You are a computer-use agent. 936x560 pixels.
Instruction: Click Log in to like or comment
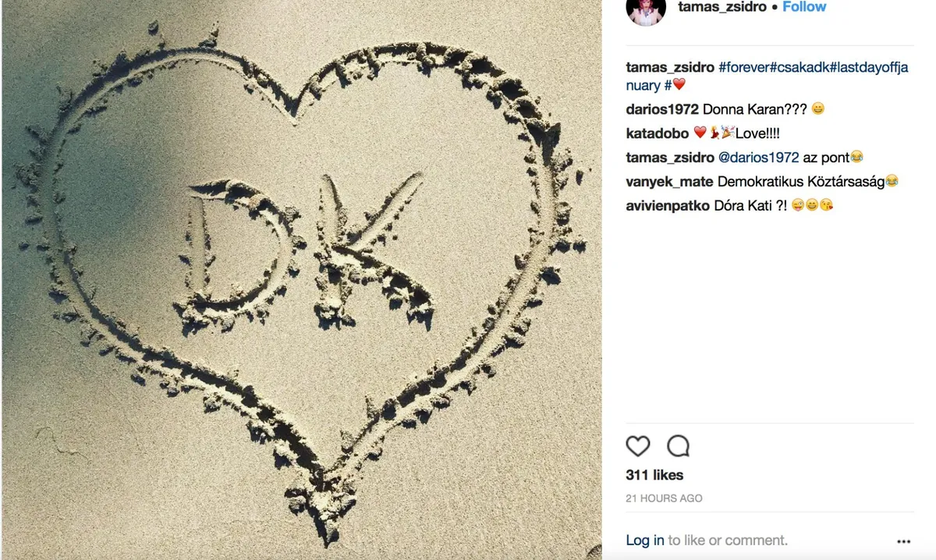pos(645,541)
